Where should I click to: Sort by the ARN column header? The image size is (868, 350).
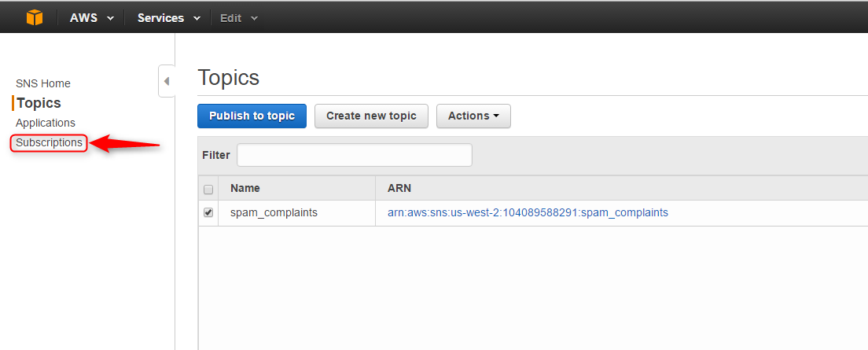[x=399, y=188]
